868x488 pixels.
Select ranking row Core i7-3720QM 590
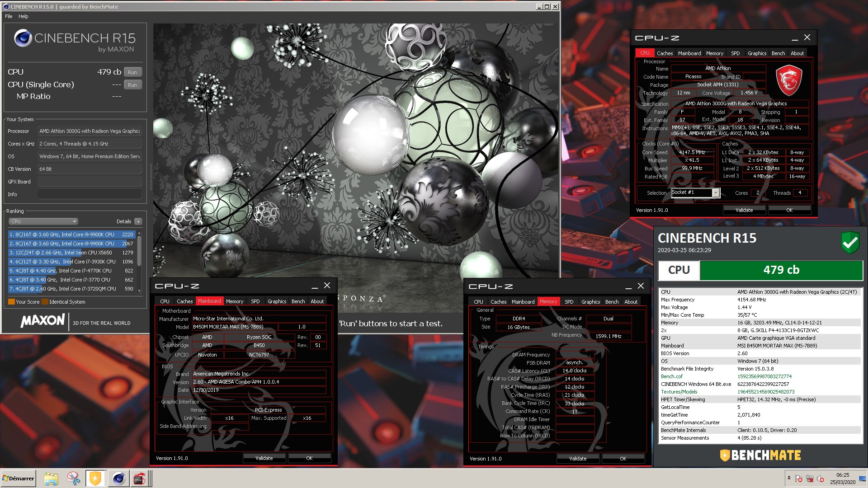(71, 289)
